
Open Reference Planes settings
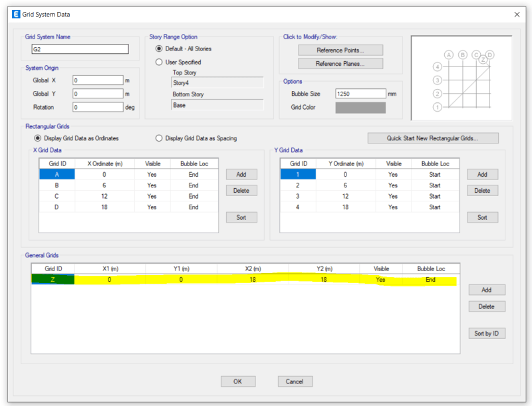[x=340, y=64]
